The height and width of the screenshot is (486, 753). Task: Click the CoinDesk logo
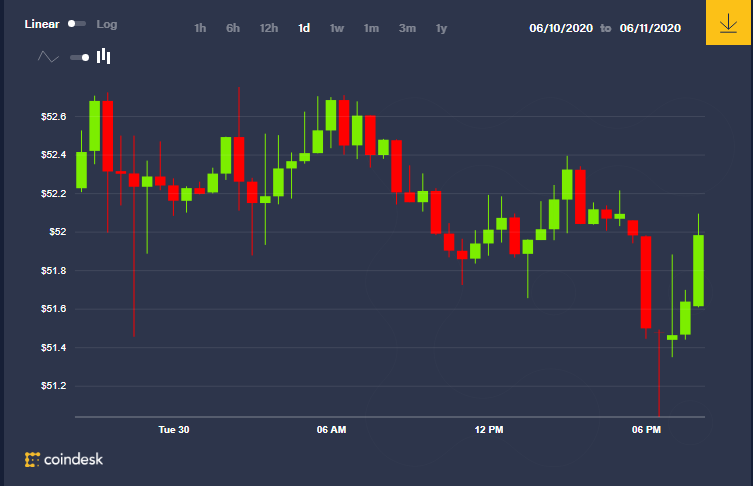[x=64, y=460]
